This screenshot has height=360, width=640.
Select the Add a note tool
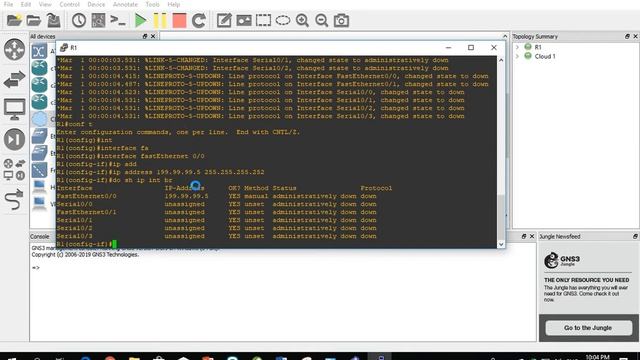pyautogui.click(x=224, y=20)
